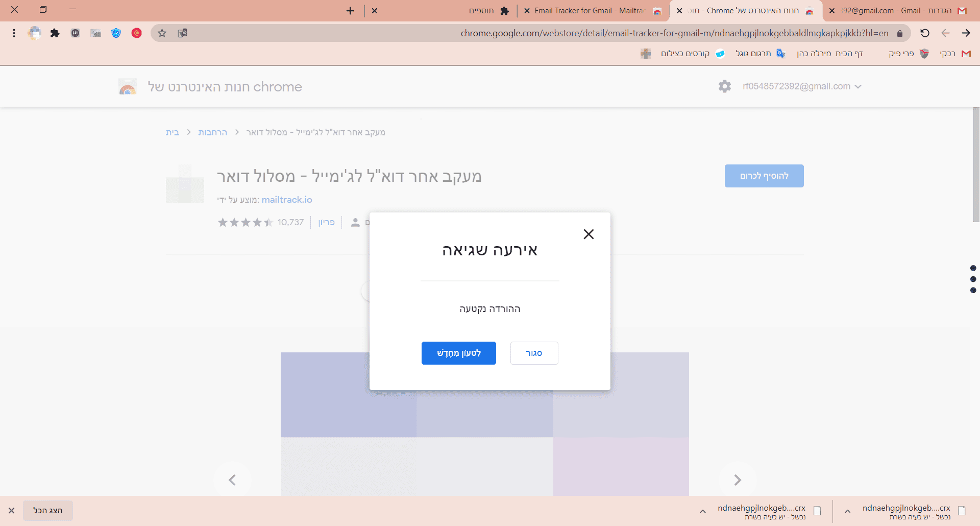Navigate to the הרחבות breadcrumb link
Viewport: 980px width, 526px height.
(213, 132)
